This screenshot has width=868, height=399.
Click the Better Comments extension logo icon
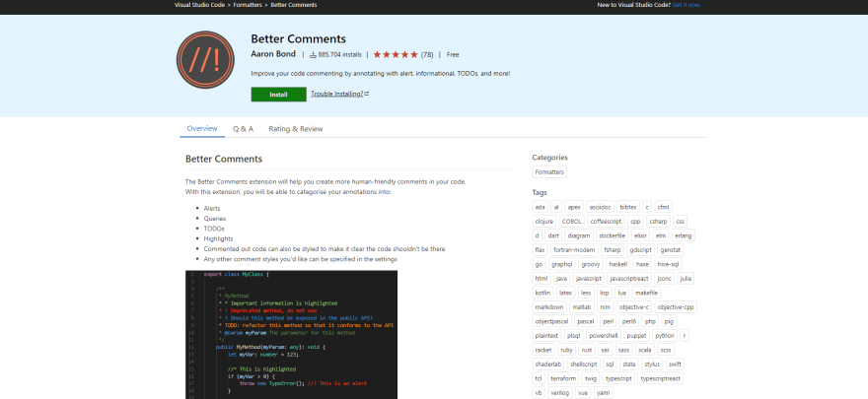point(205,60)
